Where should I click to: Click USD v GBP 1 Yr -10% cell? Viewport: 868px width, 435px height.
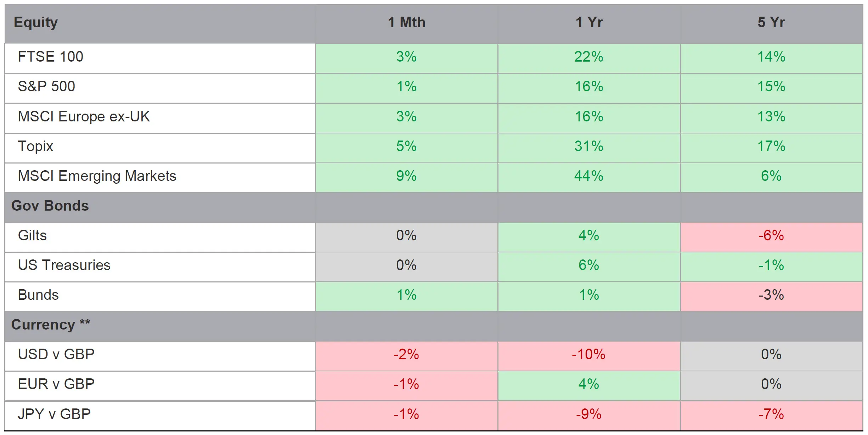tap(589, 355)
